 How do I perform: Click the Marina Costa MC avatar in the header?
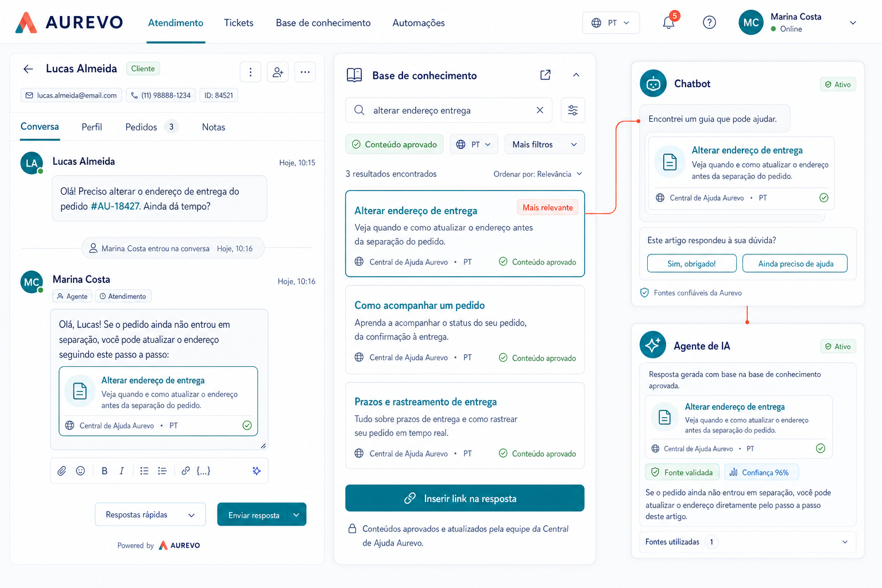(x=751, y=22)
